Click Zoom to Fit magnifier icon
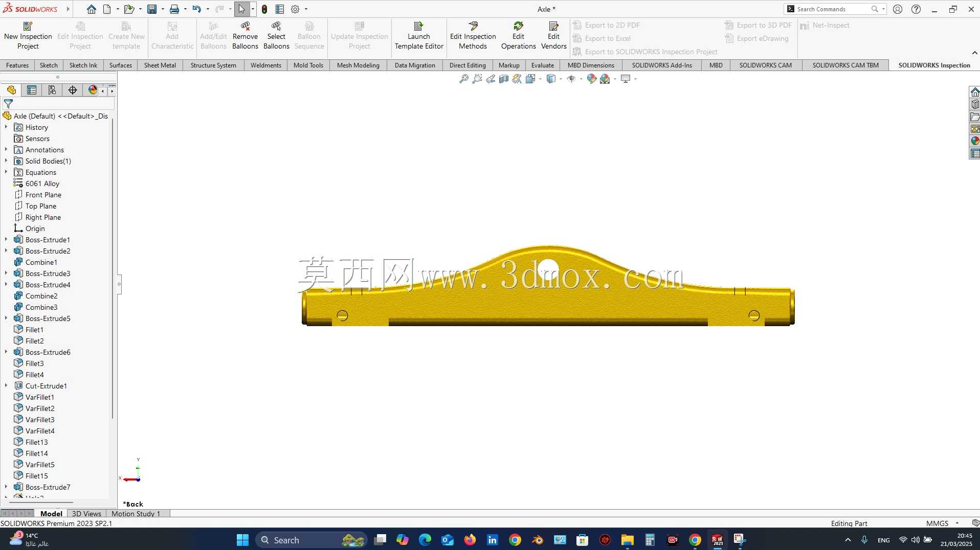980x550 pixels. click(x=463, y=79)
